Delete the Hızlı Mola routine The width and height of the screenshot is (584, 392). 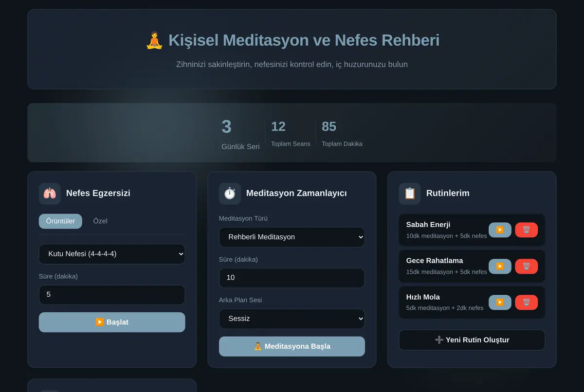click(x=526, y=303)
